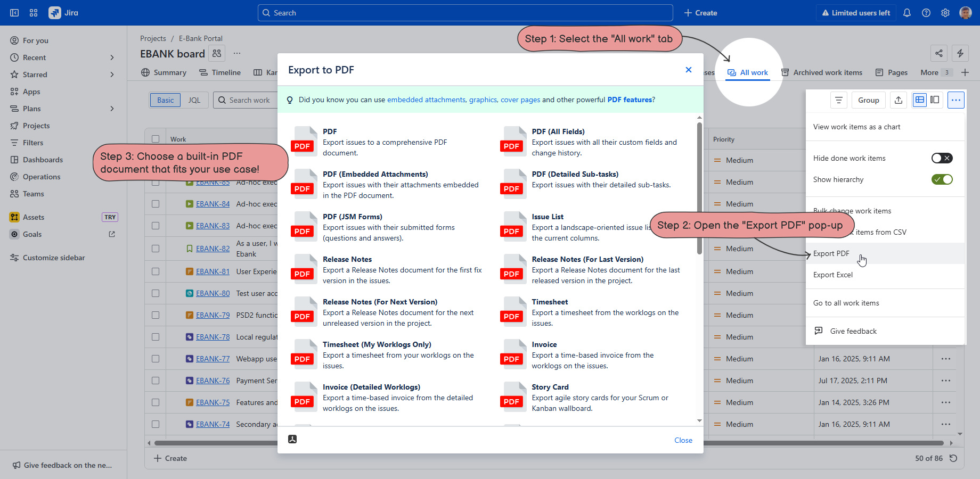Click the Jira logo
Viewport: 980px width, 479px height.
(x=63, y=13)
